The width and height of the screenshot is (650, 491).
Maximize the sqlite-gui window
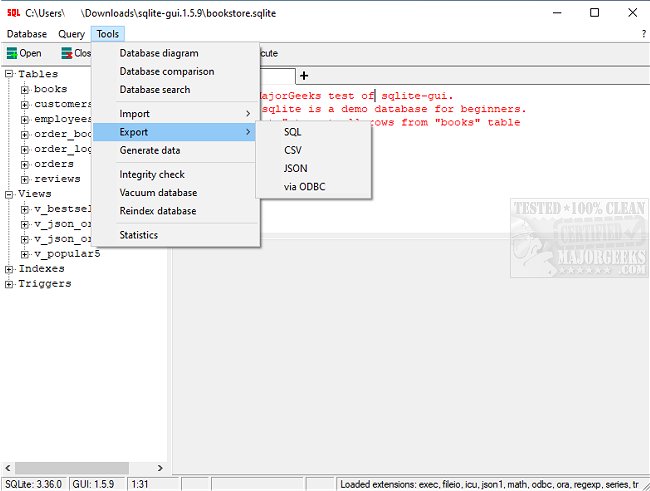coord(594,13)
